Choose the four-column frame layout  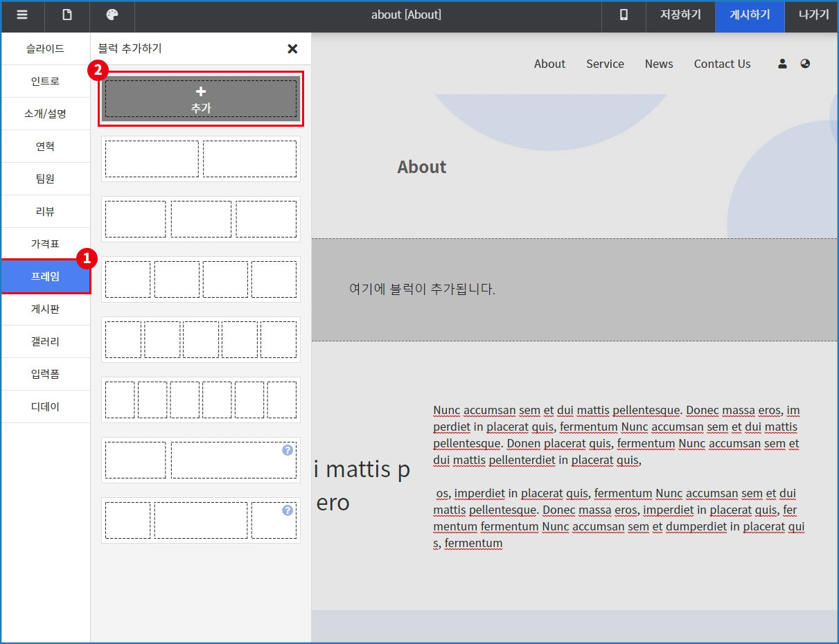(x=201, y=279)
